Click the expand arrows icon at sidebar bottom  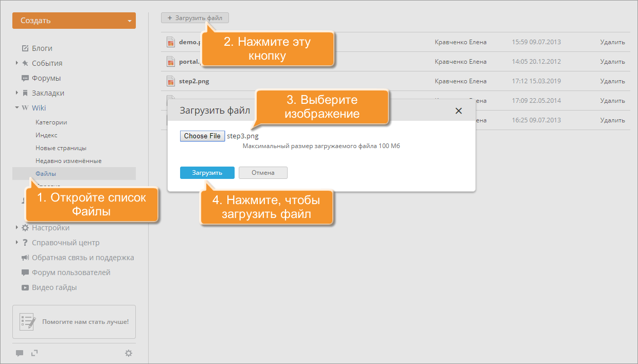point(34,353)
